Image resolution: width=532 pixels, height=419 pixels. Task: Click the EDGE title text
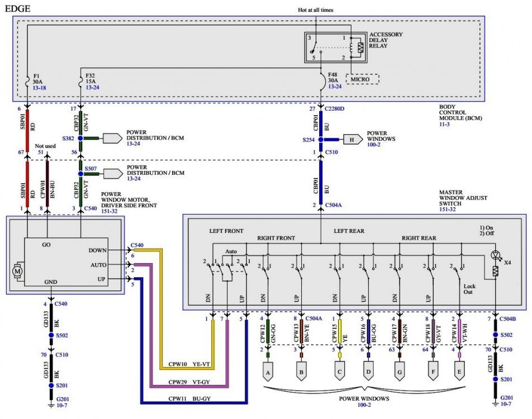[x=18, y=8]
